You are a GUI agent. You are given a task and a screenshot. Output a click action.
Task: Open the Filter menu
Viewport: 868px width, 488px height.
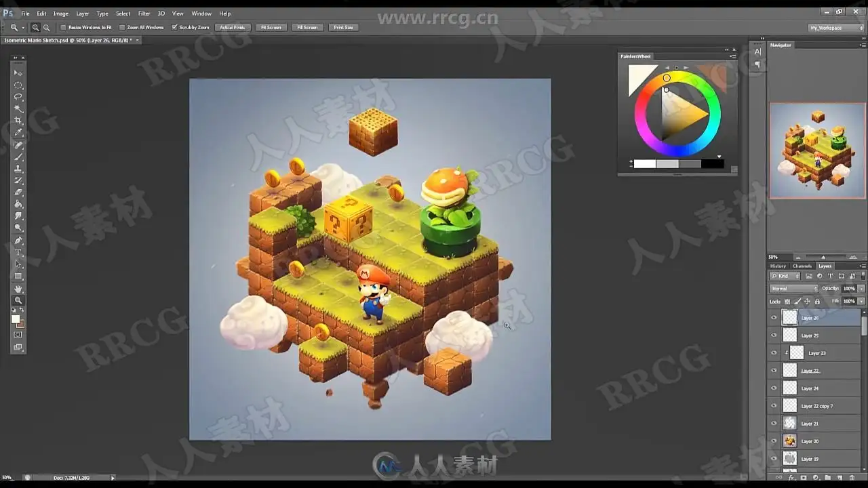coord(144,14)
